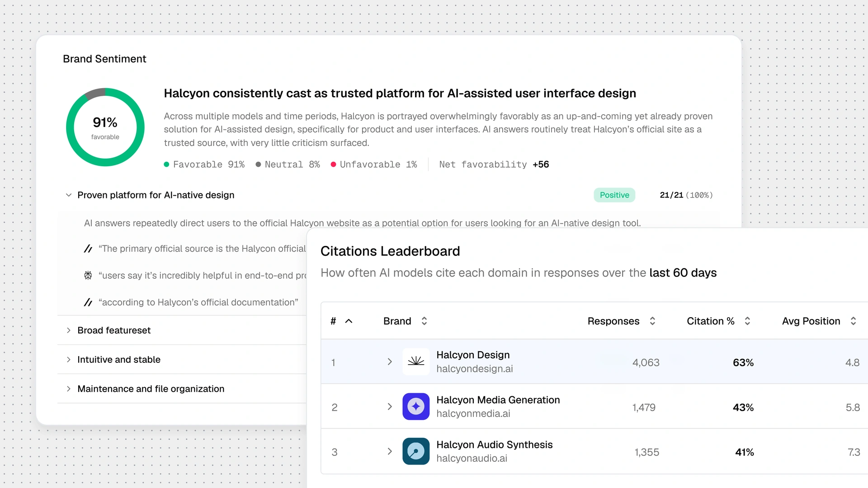Open the halcyondesign.ai domain link
Screen dimensions: 868x488
click(475, 369)
